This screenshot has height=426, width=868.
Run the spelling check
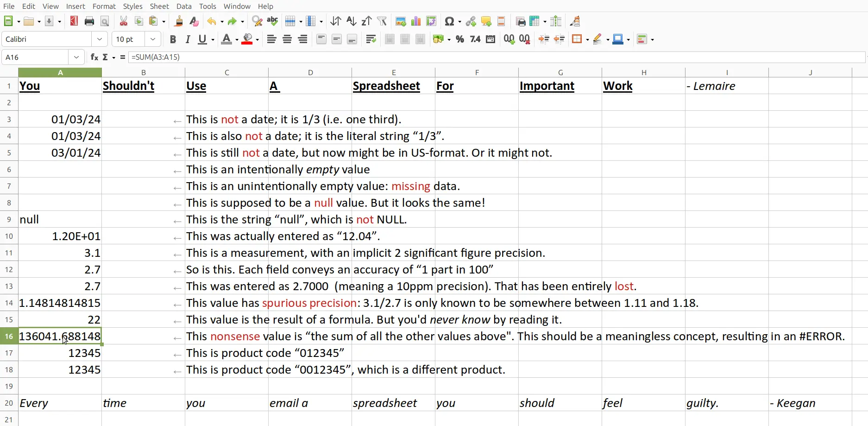pyautogui.click(x=272, y=21)
